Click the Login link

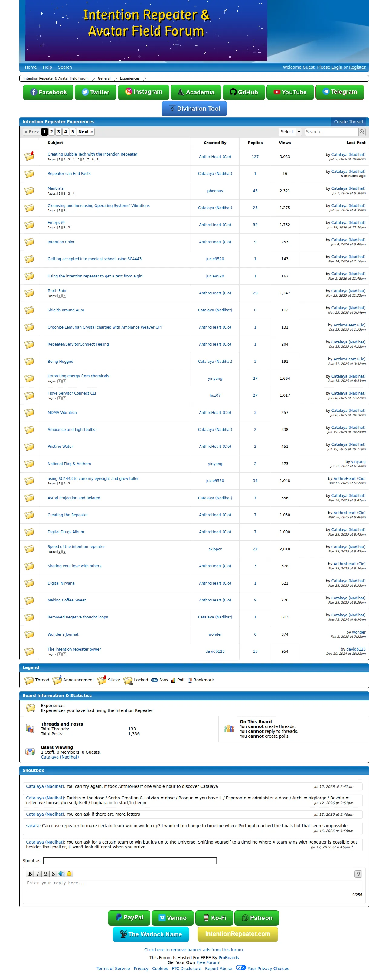tap(337, 67)
